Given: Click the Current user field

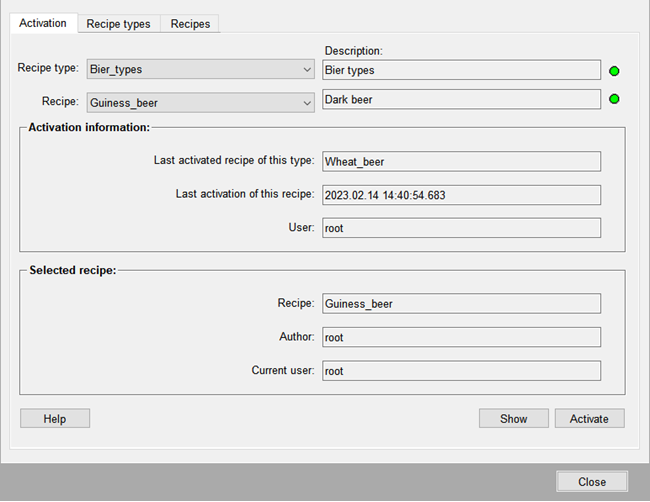Looking at the screenshot, I should click(x=461, y=371).
